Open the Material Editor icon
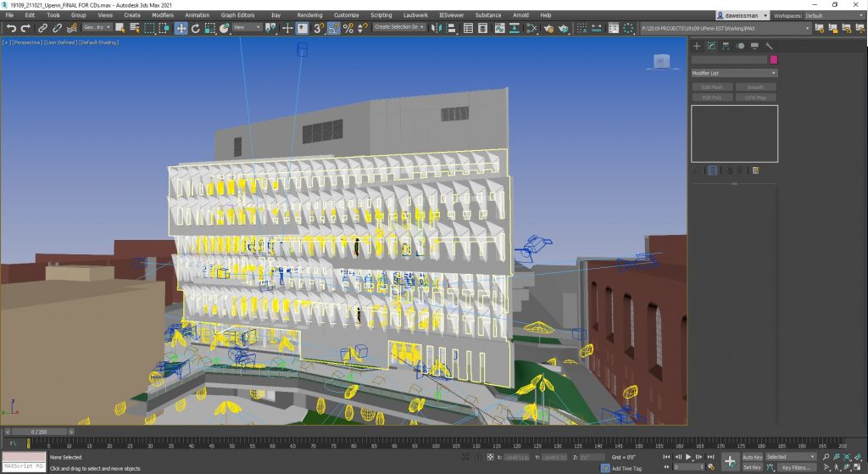This screenshot has height=474, width=868. coord(531,28)
